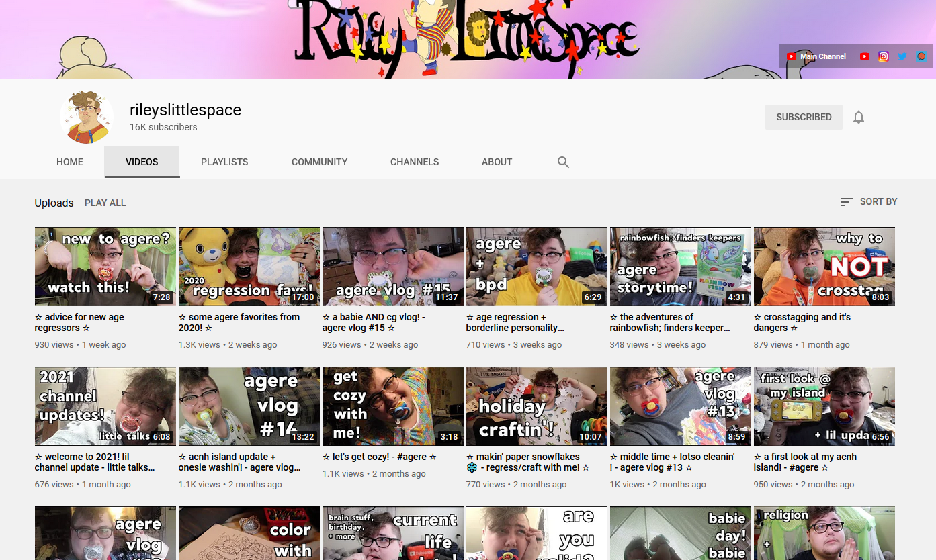Click the notification bell icon
Viewport: 936px width, 560px height.
pos(859,117)
